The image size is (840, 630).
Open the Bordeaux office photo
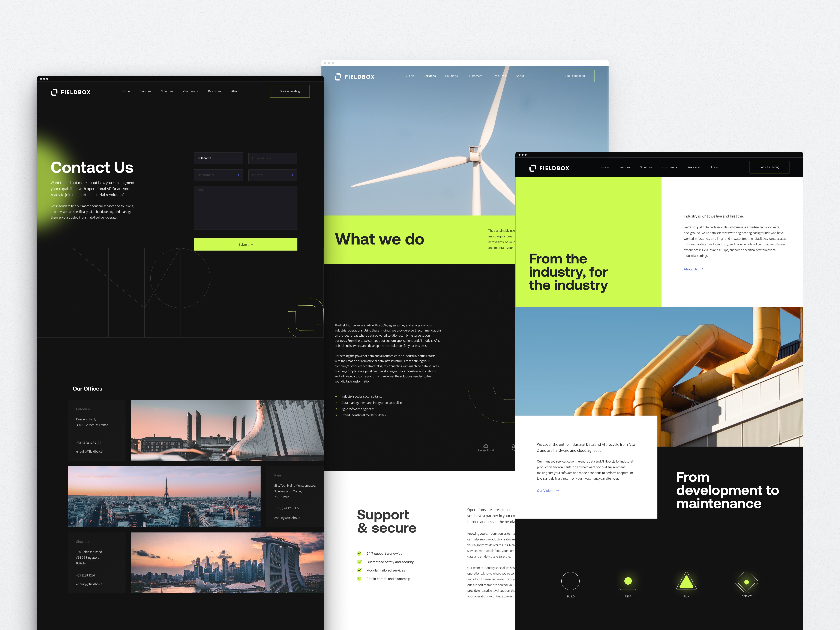(227, 430)
